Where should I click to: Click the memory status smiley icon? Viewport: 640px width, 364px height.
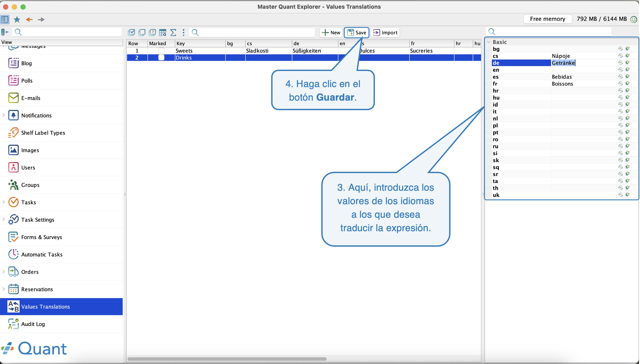(x=634, y=19)
